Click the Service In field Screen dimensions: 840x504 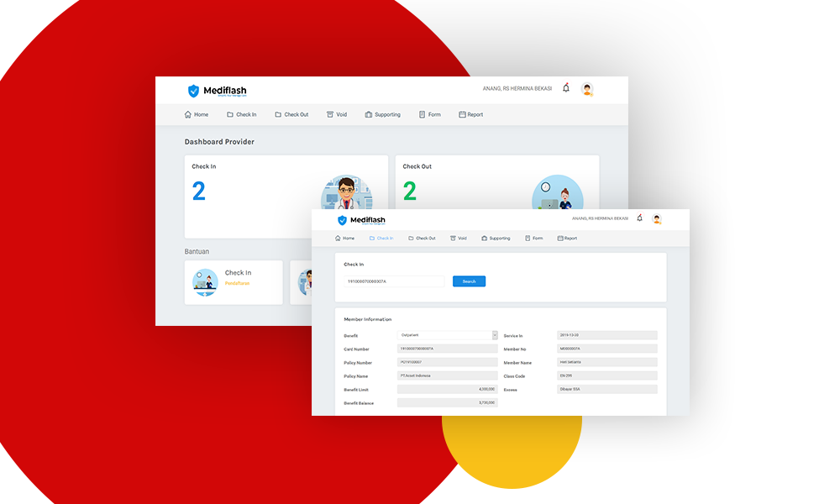click(x=607, y=335)
